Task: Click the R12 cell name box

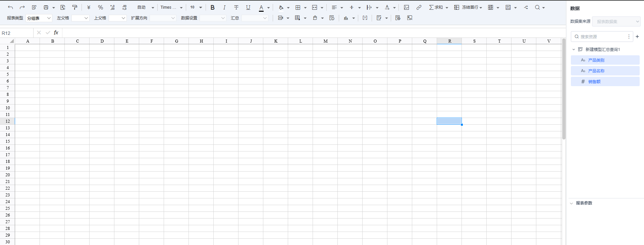Action: (17, 33)
